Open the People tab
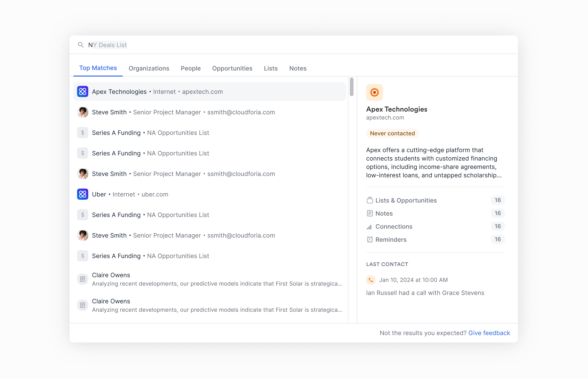This screenshot has width=588, height=378. 191,68
